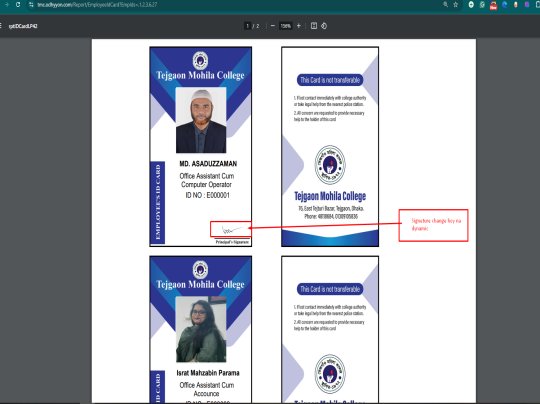540x404 pixels.
Task: Open the green circular extension icon
Action: [482, 4]
